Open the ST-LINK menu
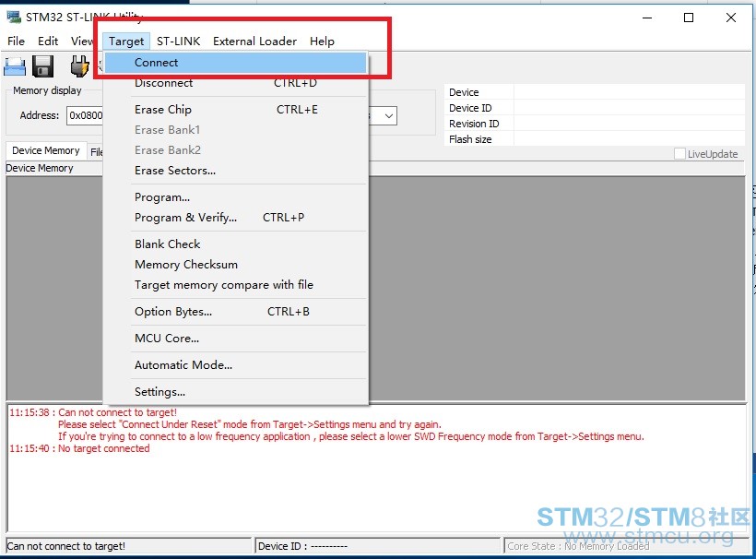Viewport: 756px width, 559px height. (178, 41)
